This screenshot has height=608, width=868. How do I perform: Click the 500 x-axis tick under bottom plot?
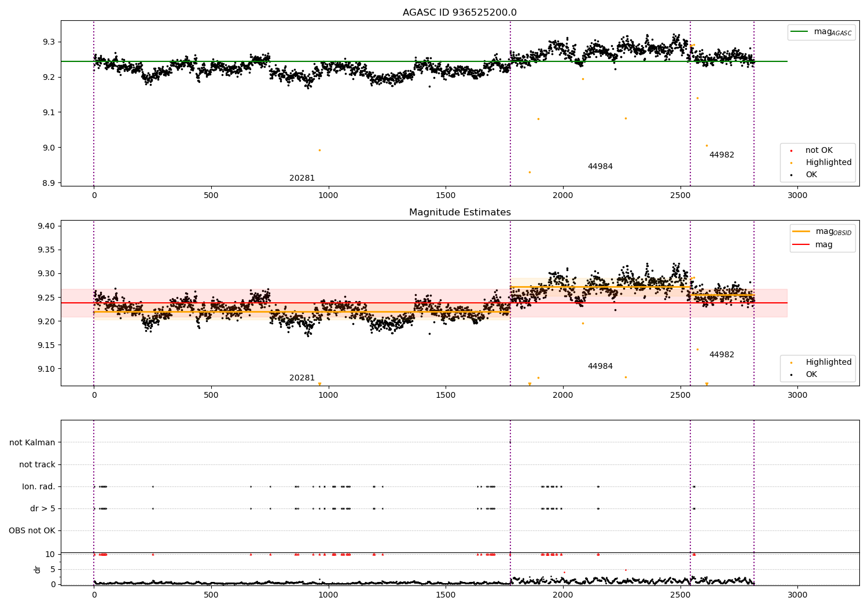coord(211,595)
